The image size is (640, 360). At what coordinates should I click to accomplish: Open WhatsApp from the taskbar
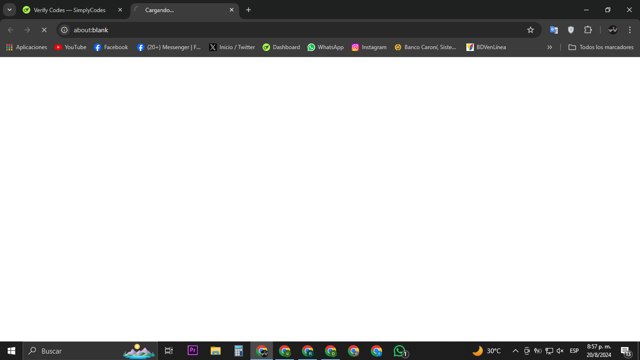[x=400, y=351]
